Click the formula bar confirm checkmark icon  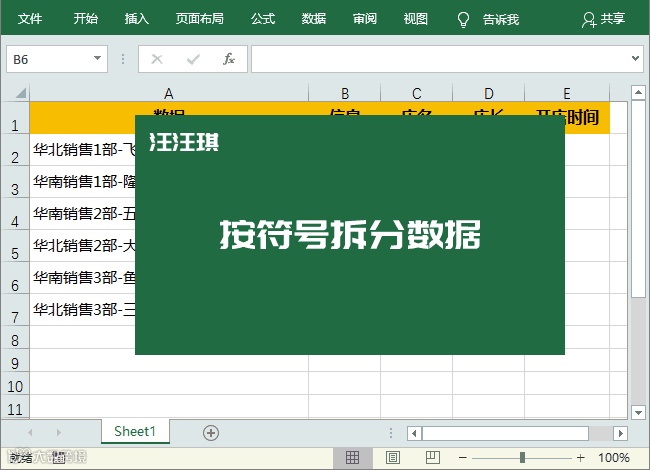coord(193,60)
